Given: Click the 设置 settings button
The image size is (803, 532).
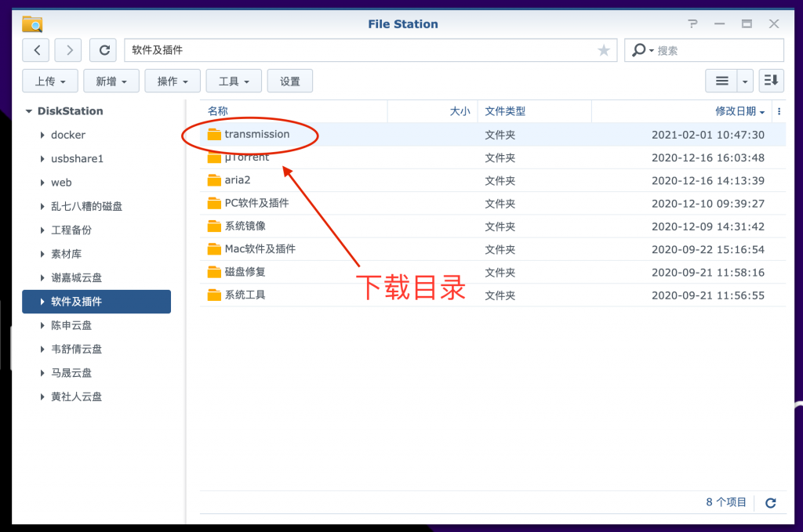Looking at the screenshot, I should click(290, 81).
